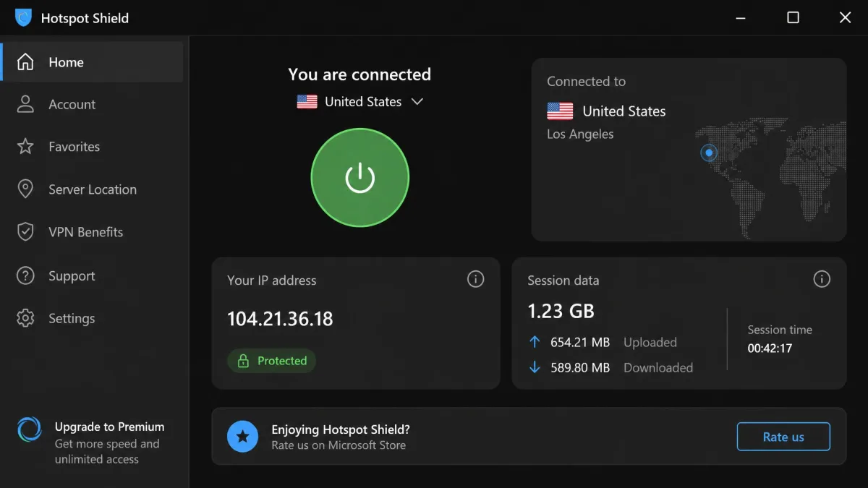Click the info icon on IP address card
Image resolution: width=868 pixels, height=488 pixels.
[x=475, y=279]
